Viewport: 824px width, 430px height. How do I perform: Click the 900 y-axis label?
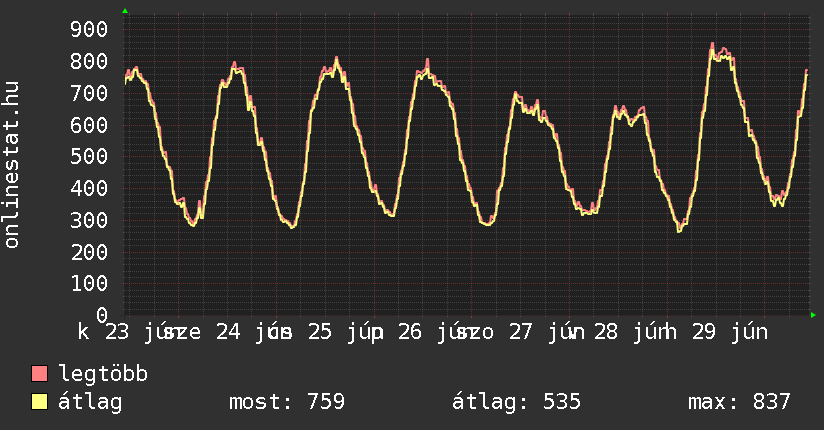tap(89, 29)
